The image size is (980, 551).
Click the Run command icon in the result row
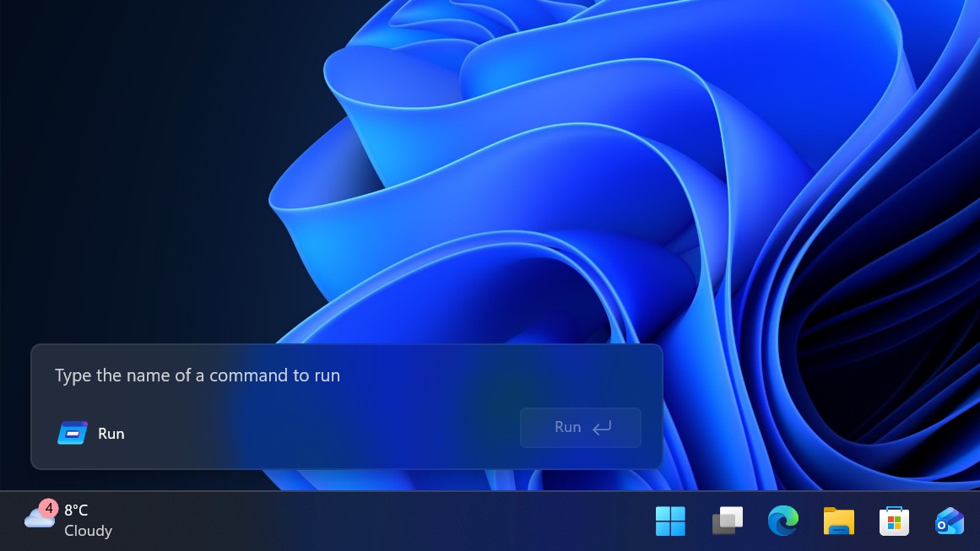[73, 432]
